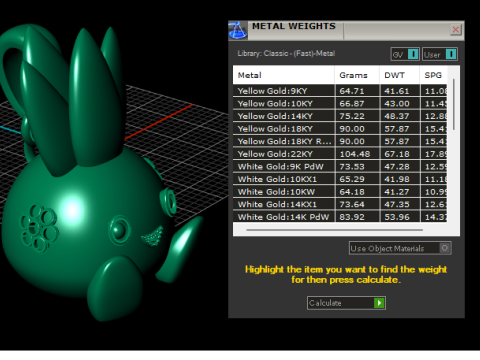Select the Yellow Gold:10KY row
This screenshot has width=480, height=360.
click(x=340, y=103)
